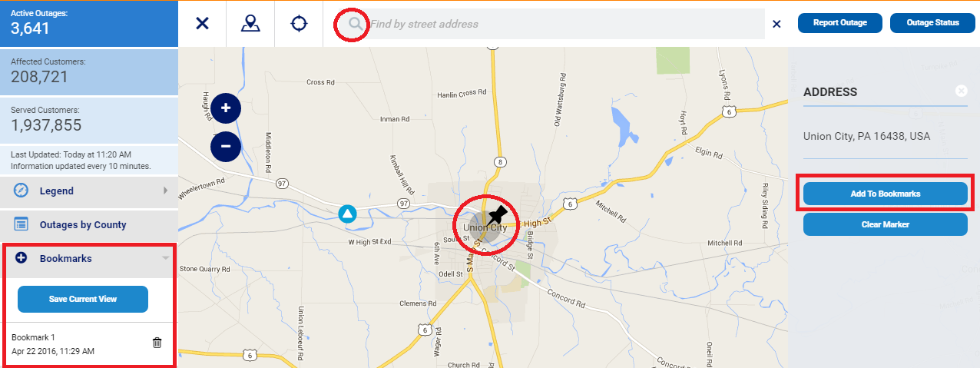Click the Bookmarks plus icon

point(22,258)
